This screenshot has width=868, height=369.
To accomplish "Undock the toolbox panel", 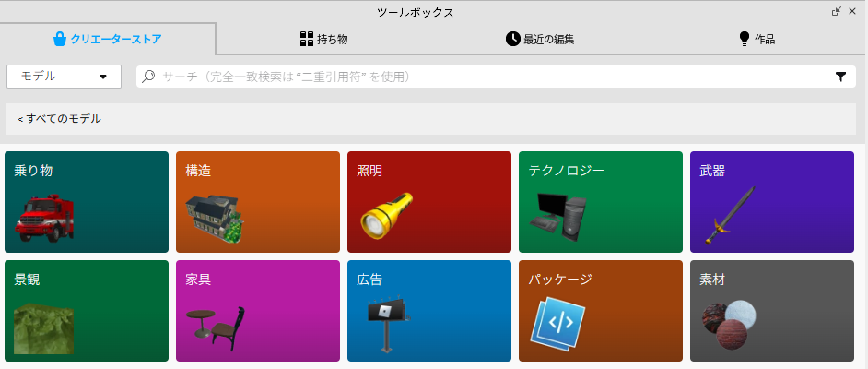I will coord(837,11).
